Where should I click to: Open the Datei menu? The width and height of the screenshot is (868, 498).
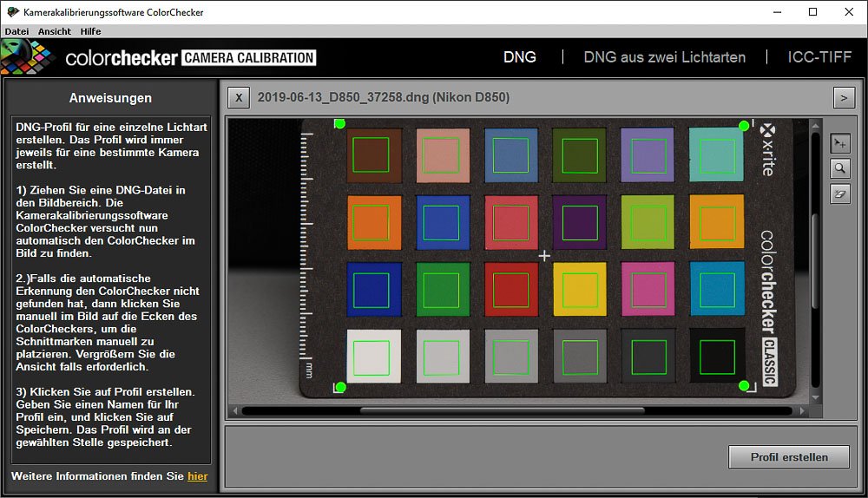tap(16, 31)
